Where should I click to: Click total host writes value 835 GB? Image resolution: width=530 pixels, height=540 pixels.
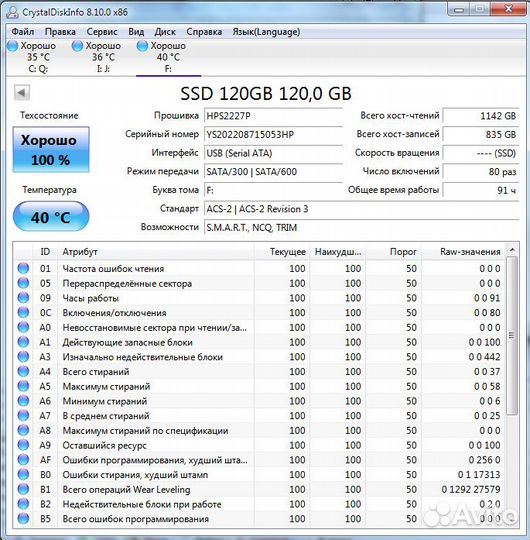[x=481, y=134]
